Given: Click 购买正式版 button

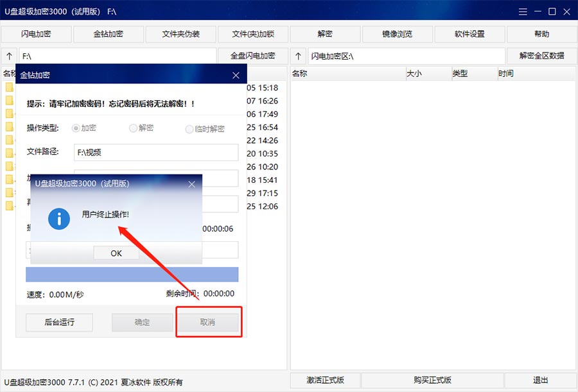Looking at the screenshot, I should click(x=432, y=380).
